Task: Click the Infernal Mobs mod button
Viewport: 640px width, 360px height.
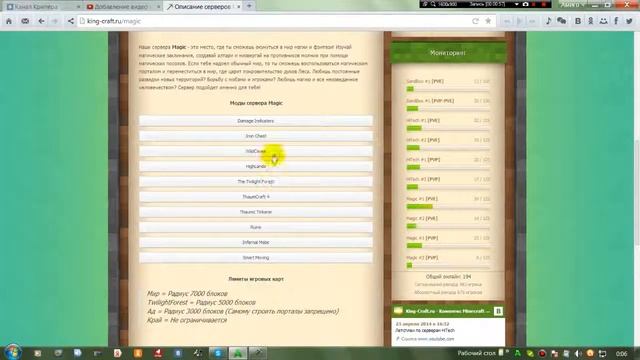Action: pyautogui.click(x=256, y=242)
